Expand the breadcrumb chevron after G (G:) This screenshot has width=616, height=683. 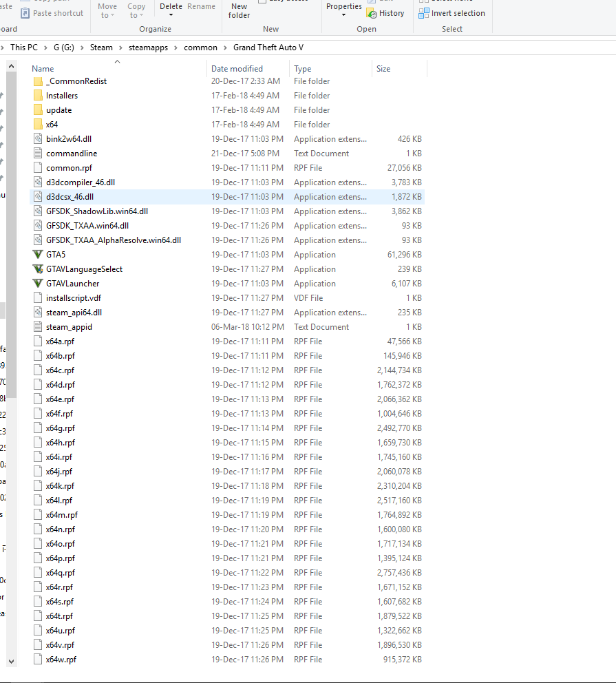(82, 48)
